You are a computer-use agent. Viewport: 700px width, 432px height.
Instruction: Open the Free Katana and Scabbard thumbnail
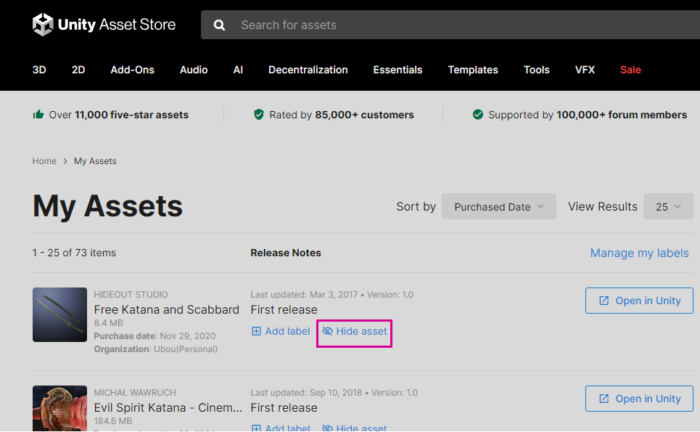click(x=60, y=315)
